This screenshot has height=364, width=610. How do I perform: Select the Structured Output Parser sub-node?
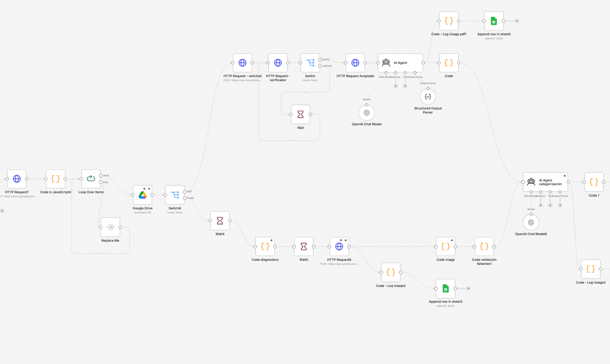(x=428, y=97)
